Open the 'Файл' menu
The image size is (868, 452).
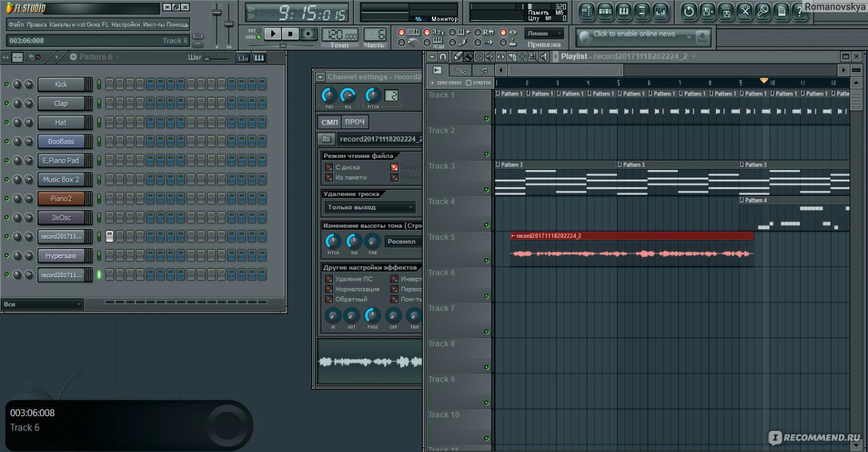click(x=16, y=24)
